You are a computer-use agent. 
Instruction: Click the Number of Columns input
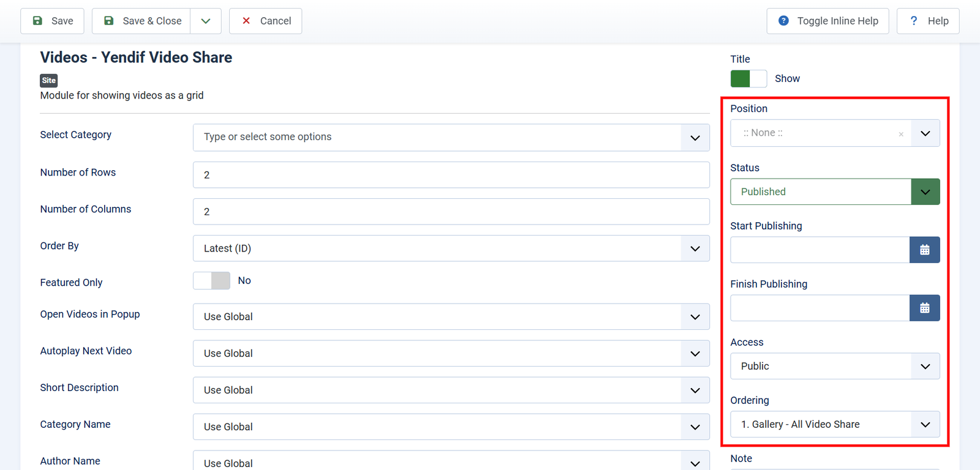coord(451,212)
